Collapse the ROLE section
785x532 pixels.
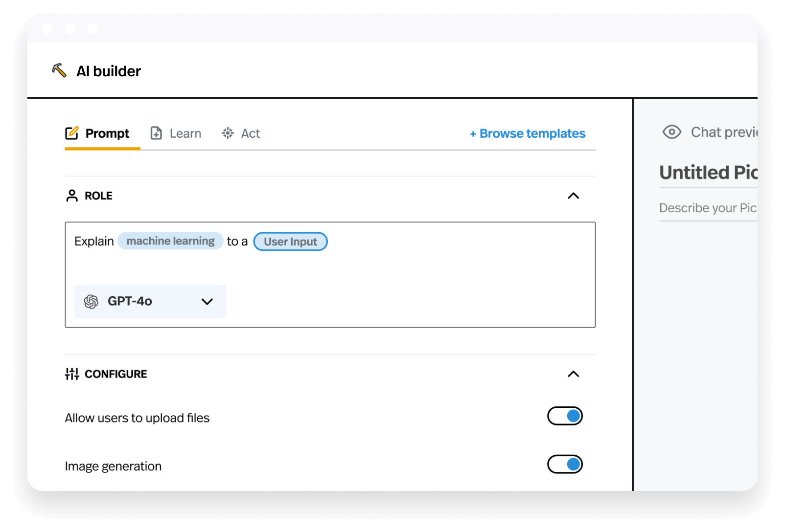coord(573,196)
